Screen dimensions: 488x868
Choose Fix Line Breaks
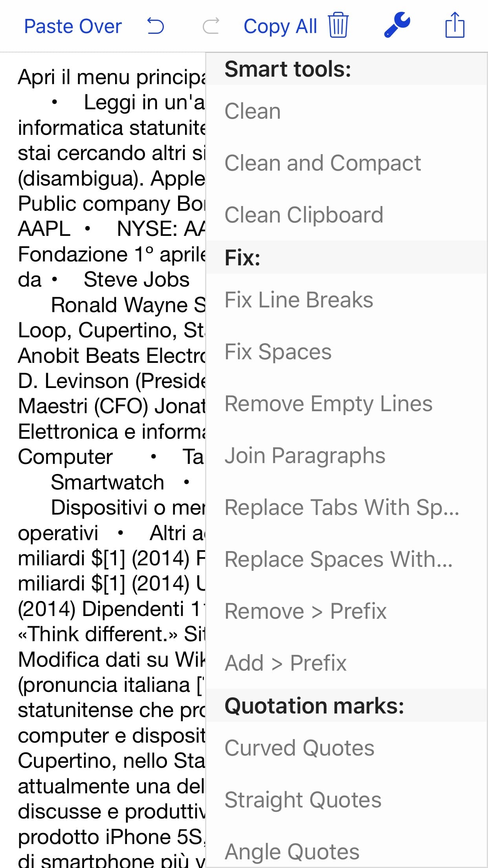coord(299,300)
